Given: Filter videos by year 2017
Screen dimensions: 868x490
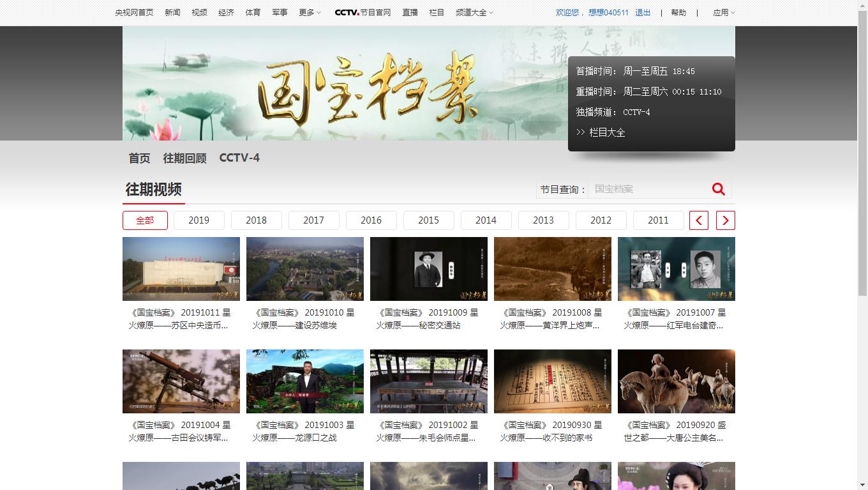Looking at the screenshot, I should pos(314,220).
